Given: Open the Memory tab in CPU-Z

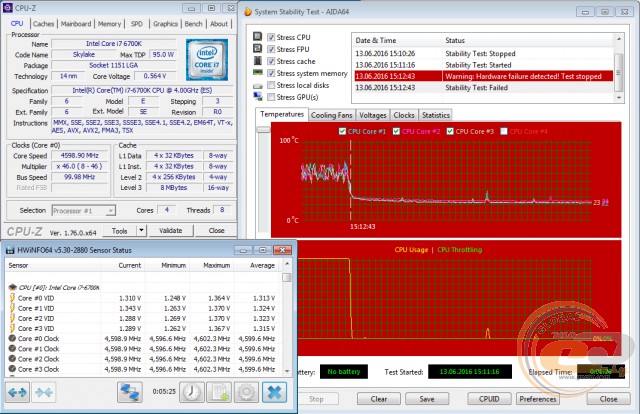Looking at the screenshot, I should tap(109, 24).
